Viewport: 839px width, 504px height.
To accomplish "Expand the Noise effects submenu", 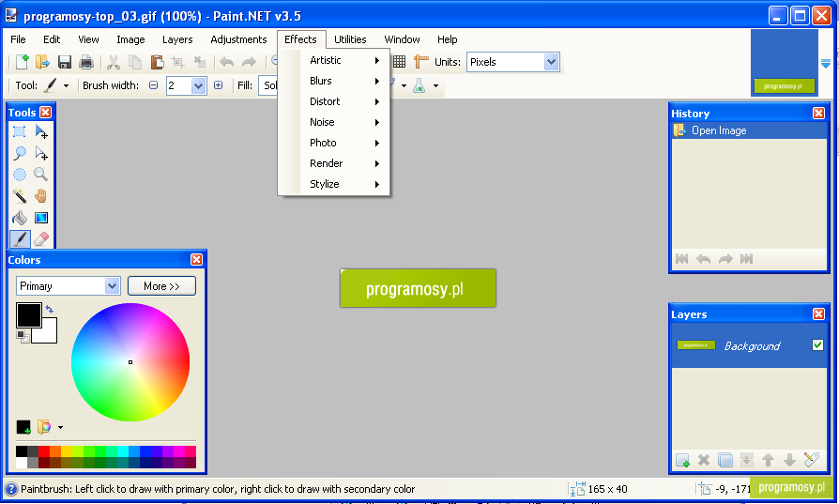I will 344,122.
